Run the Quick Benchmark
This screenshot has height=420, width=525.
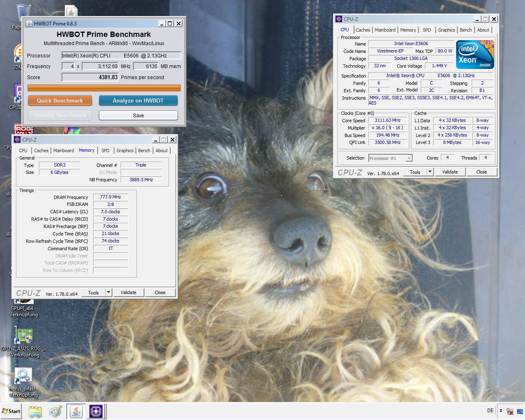60,100
